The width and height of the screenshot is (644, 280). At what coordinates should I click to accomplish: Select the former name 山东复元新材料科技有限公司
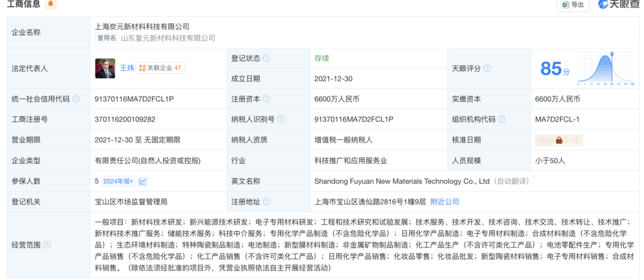point(168,38)
